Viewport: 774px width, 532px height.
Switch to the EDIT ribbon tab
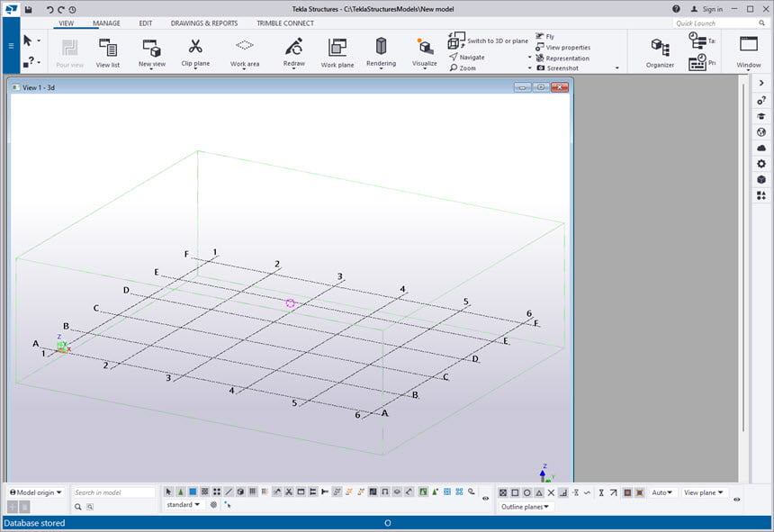(146, 23)
